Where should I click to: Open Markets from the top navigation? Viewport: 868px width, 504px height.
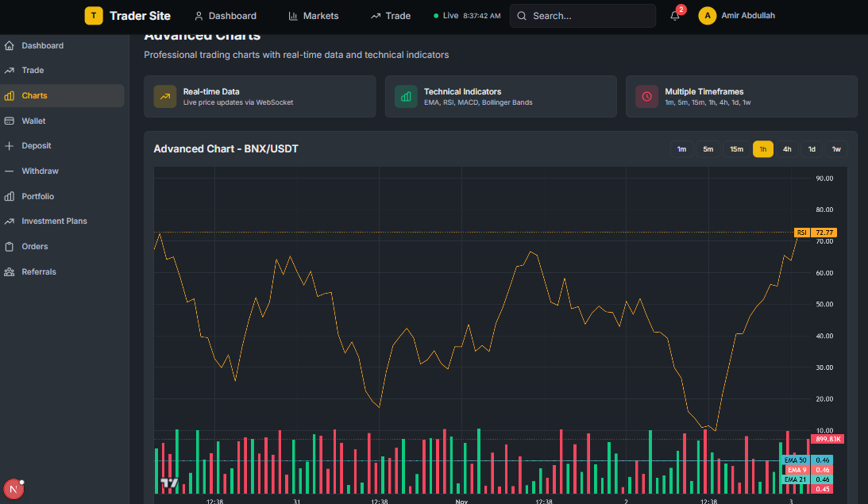coord(313,15)
